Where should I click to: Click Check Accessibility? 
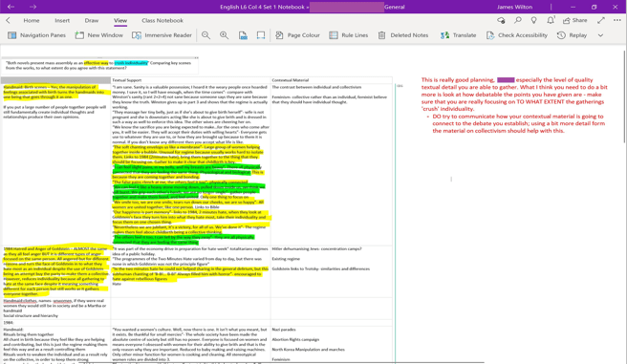click(517, 35)
